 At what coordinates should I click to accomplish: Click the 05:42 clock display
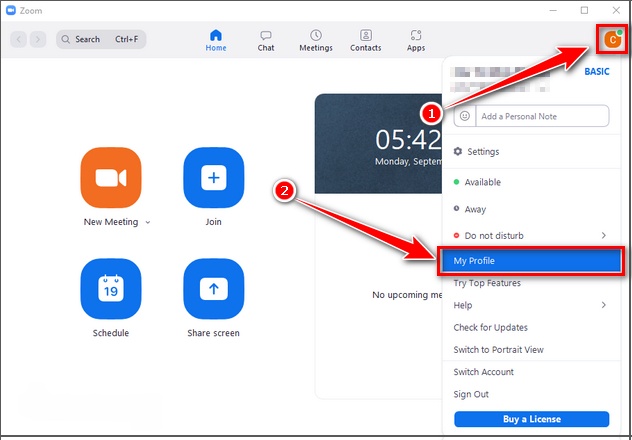408,141
